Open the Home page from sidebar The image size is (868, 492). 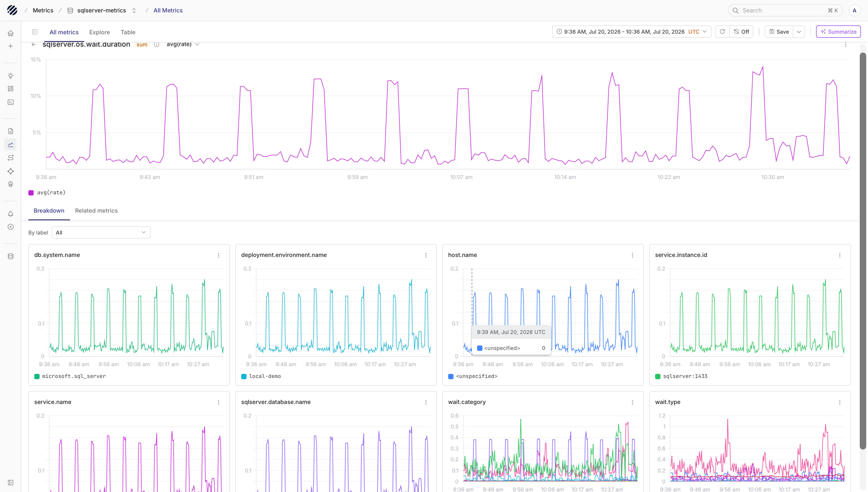(x=10, y=33)
